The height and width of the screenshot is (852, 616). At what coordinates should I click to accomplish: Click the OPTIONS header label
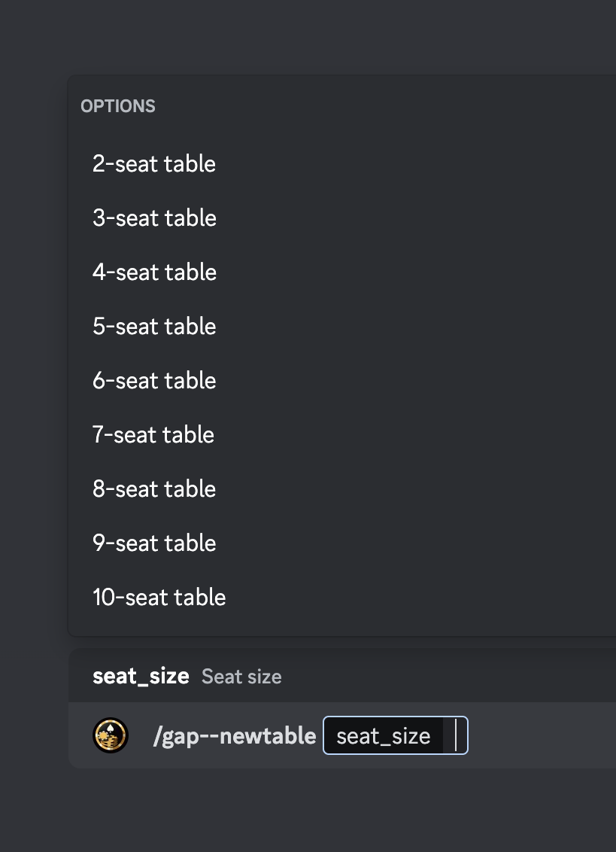pos(118,106)
